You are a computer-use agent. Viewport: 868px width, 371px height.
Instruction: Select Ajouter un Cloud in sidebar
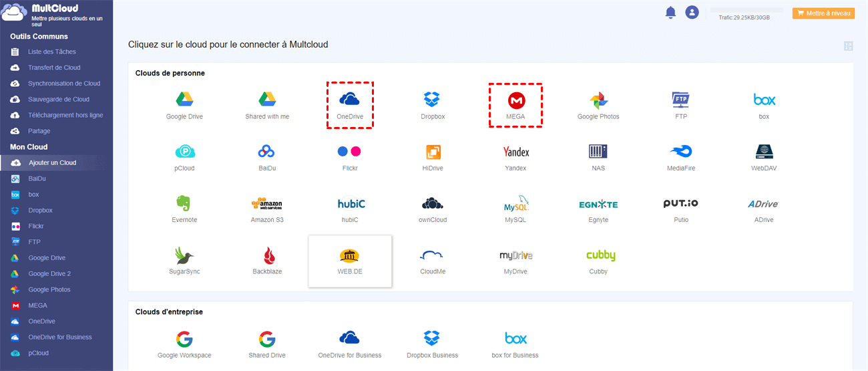coord(56,162)
